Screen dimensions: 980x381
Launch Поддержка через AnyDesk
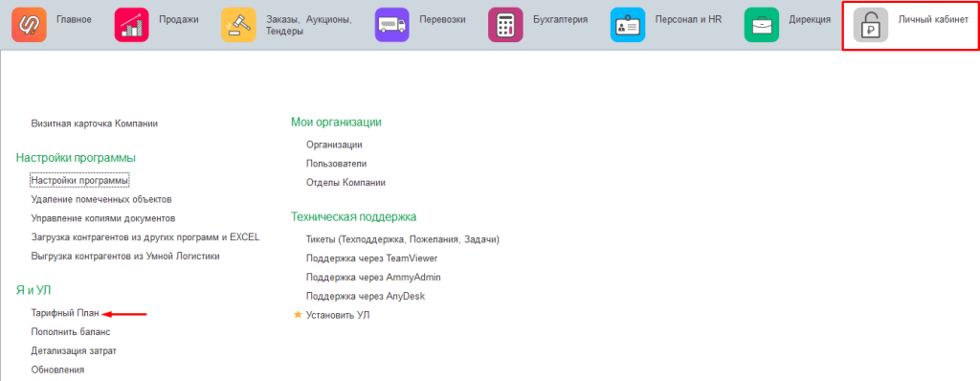tap(366, 296)
